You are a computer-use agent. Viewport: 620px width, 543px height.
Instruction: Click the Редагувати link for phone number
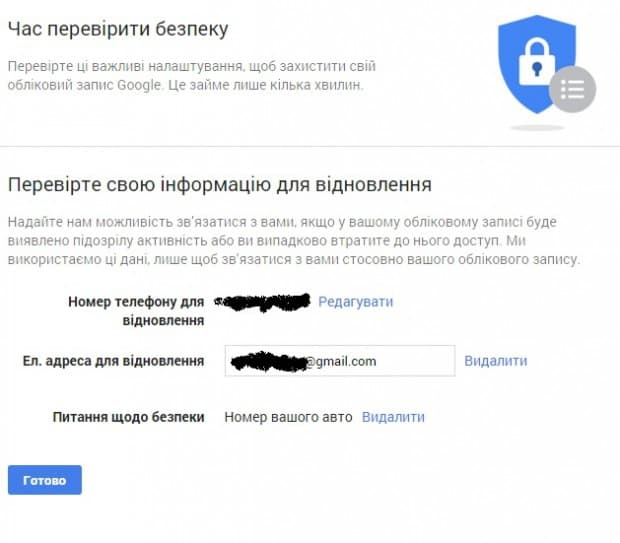(x=355, y=301)
